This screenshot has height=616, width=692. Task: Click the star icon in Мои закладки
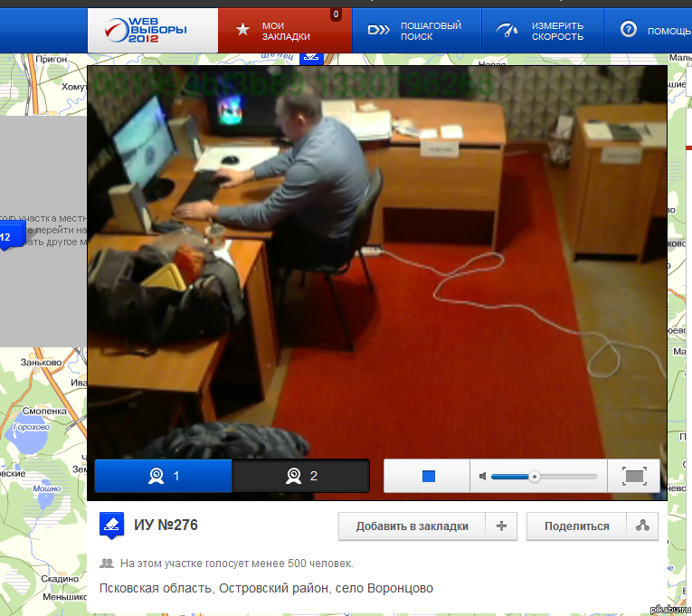[x=242, y=30]
